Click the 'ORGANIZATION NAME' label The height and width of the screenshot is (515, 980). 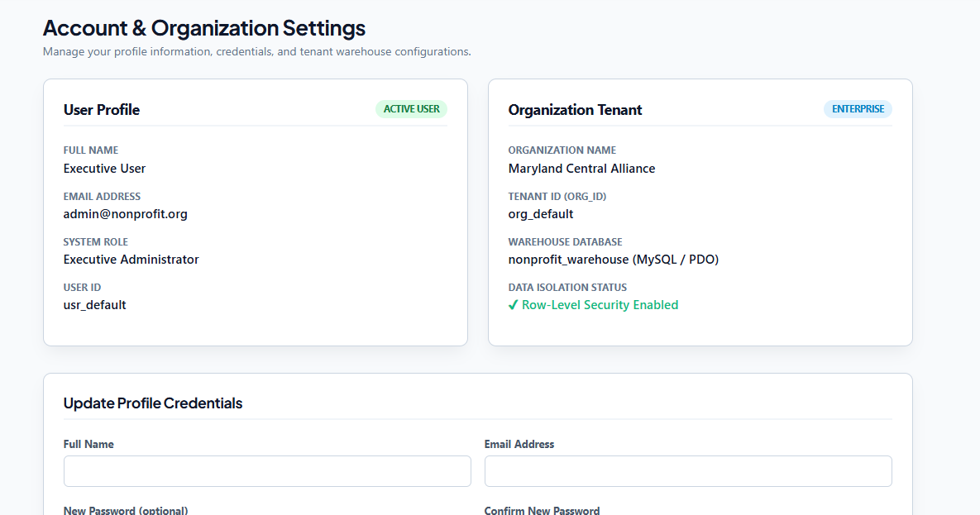click(x=562, y=150)
